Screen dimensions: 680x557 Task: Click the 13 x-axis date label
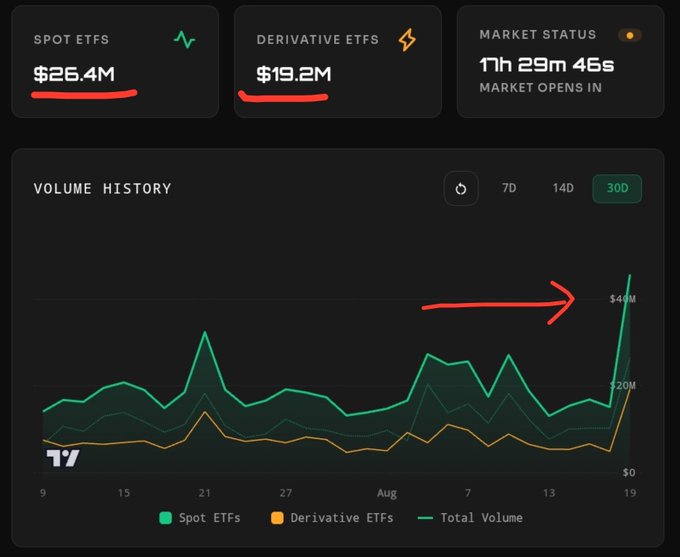(x=549, y=493)
